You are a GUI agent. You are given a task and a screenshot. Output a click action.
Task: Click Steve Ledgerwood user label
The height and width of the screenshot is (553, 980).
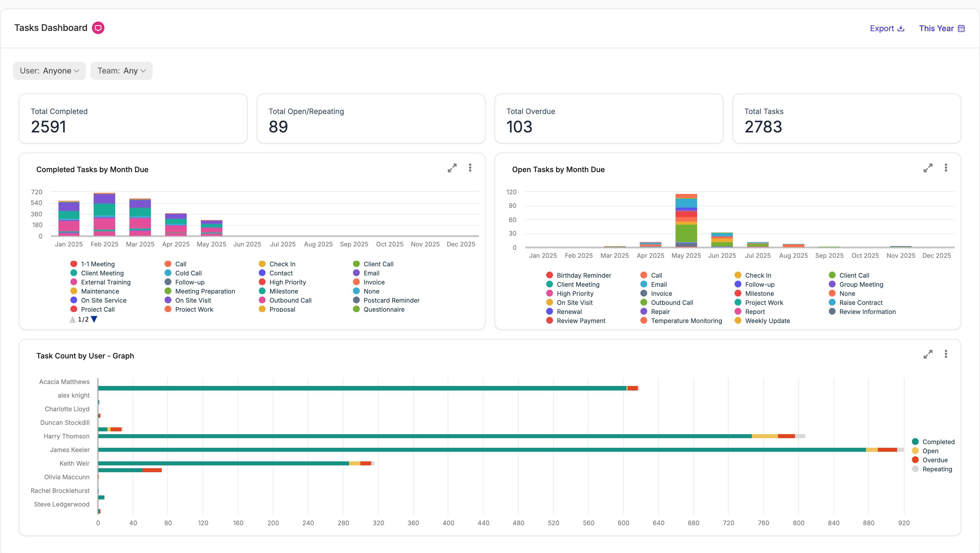click(62, 504)
